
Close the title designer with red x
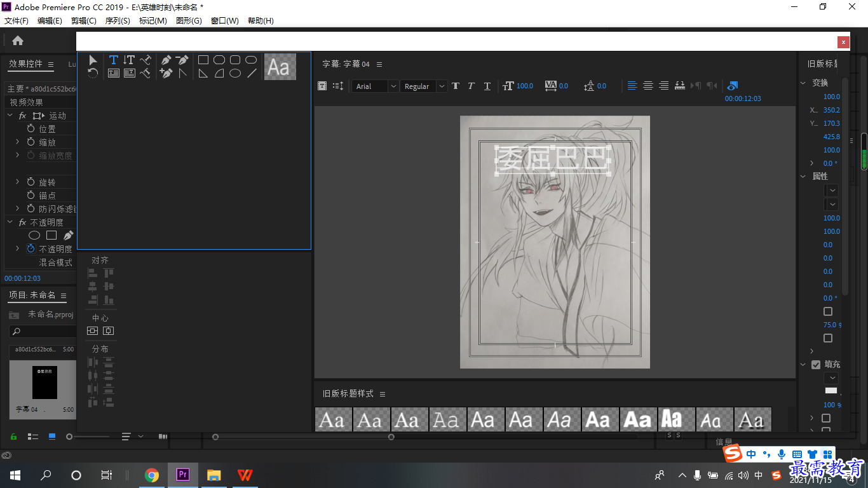pos(843,42)
